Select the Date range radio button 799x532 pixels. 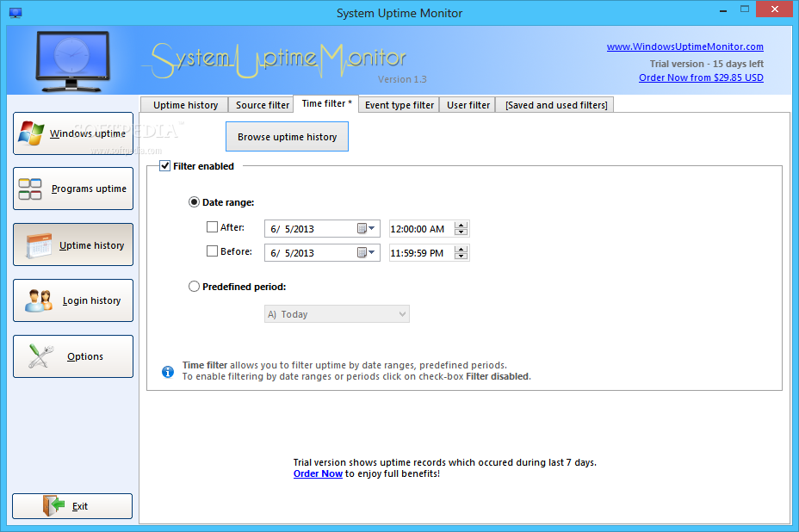point(194,202)
